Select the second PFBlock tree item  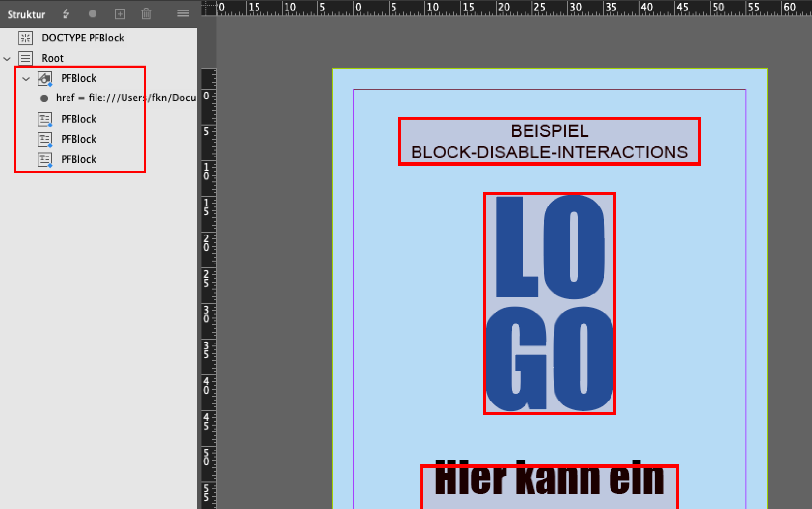79,119
